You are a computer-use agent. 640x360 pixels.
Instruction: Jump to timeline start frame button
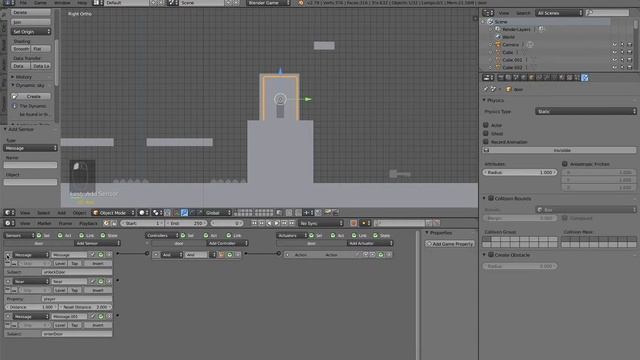tap(254, 223)
